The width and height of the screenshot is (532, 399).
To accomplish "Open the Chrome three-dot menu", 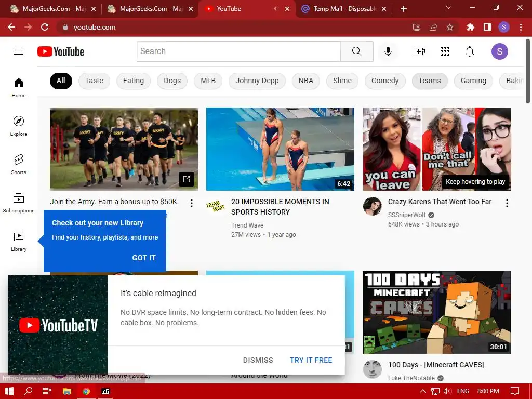I will point(521,27).
